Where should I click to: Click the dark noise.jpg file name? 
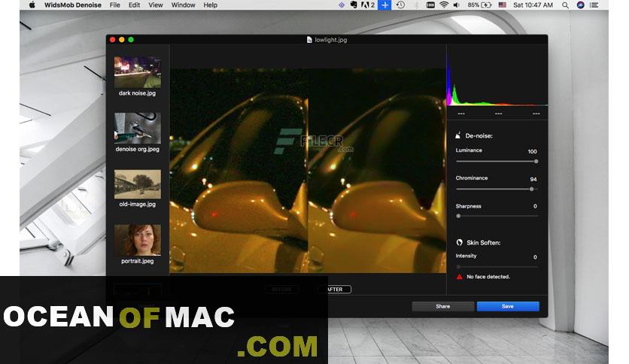(x=137, y=93)
